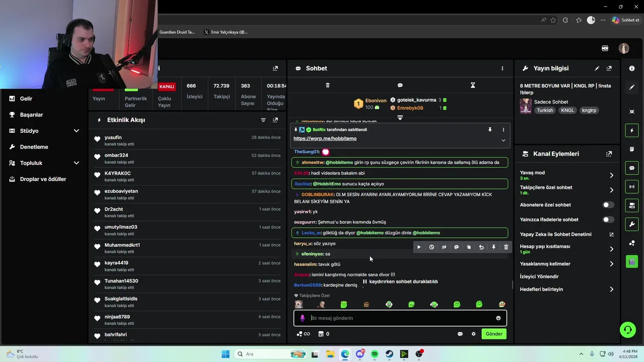Click the reply arrow icon in message actions
The image size is (644, 362).
(481, 247)
